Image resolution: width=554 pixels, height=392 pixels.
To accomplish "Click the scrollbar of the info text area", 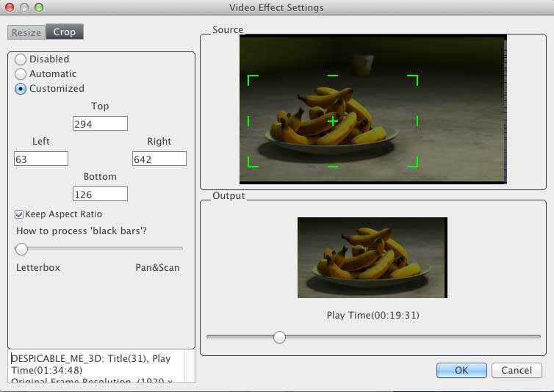I will [x=190, y=366].
